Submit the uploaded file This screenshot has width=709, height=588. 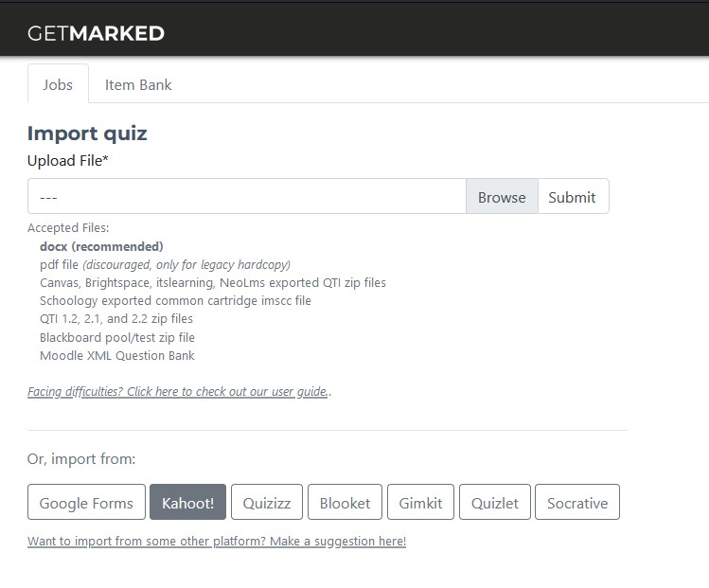coord(572,197)
